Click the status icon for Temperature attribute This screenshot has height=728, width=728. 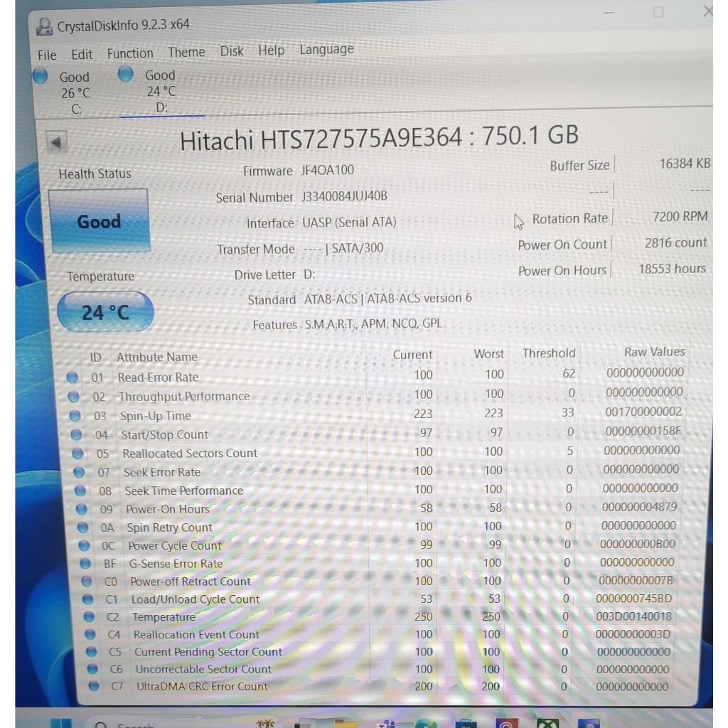[x=89, y=617]
